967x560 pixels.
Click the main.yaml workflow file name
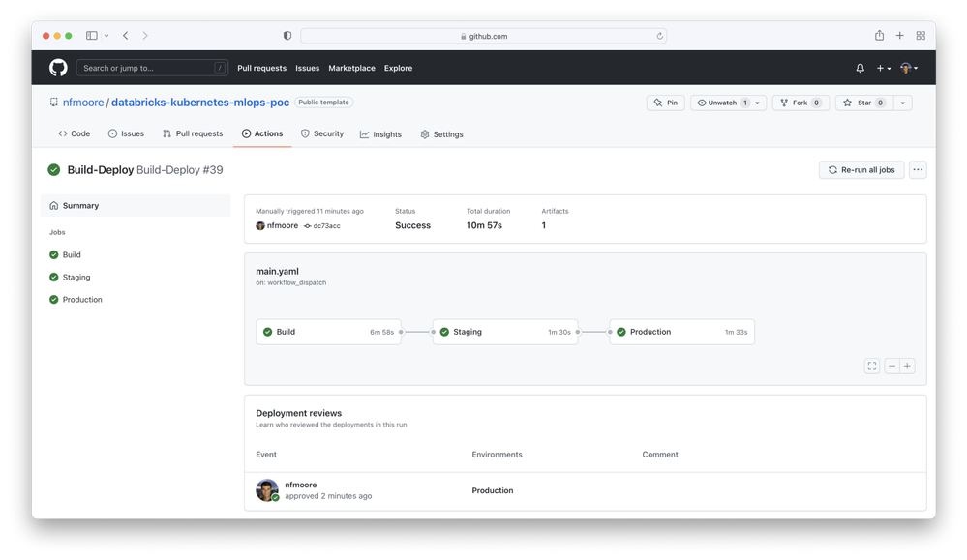pos(278,271)
